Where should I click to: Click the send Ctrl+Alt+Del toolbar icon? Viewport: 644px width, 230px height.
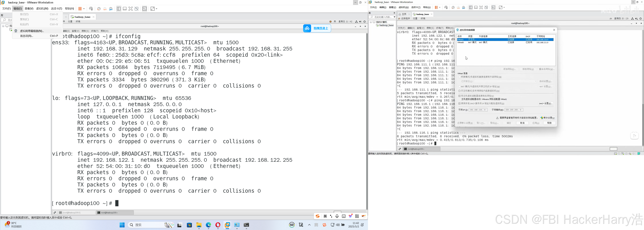click(x=91, y=9)
